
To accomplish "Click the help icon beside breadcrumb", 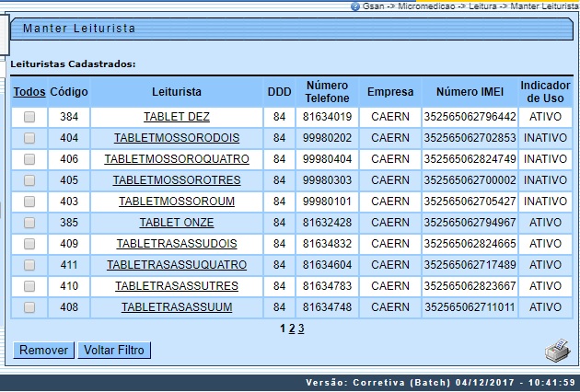I will click(x=355, y=6).
